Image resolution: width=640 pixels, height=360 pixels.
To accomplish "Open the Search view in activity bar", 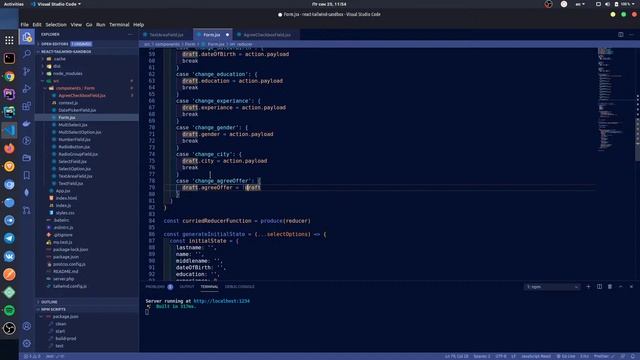I will [x=27, y=54].
